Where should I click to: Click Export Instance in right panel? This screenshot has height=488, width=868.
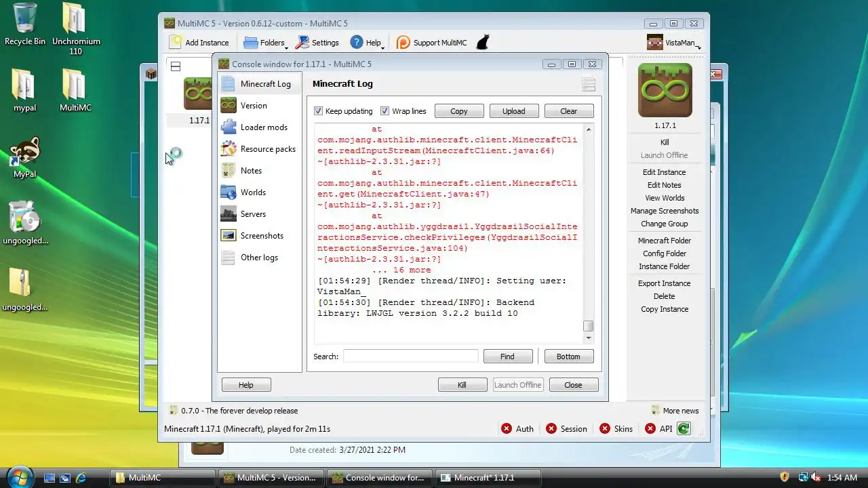[665, 283]
